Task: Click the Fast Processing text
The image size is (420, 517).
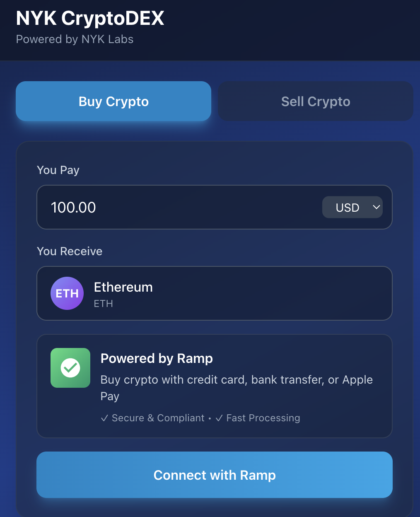Action: [263, 418]
